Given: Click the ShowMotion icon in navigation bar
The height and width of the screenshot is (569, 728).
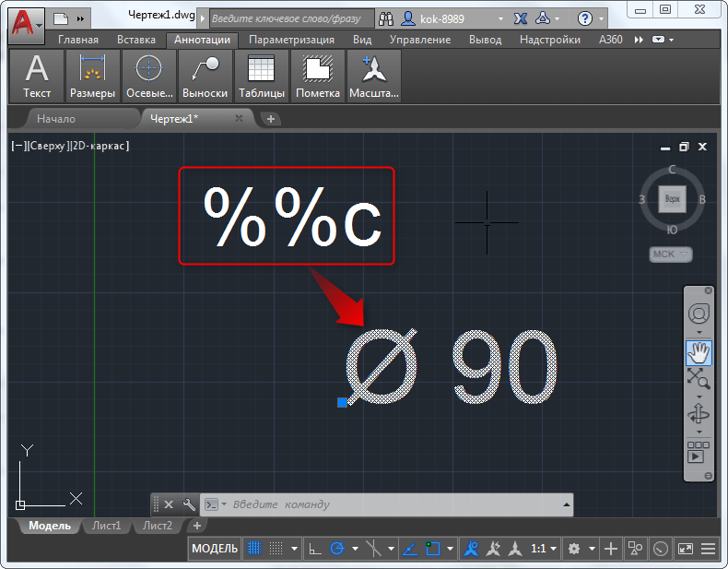Looking at the screenshot, I should [x=699, y=452].
